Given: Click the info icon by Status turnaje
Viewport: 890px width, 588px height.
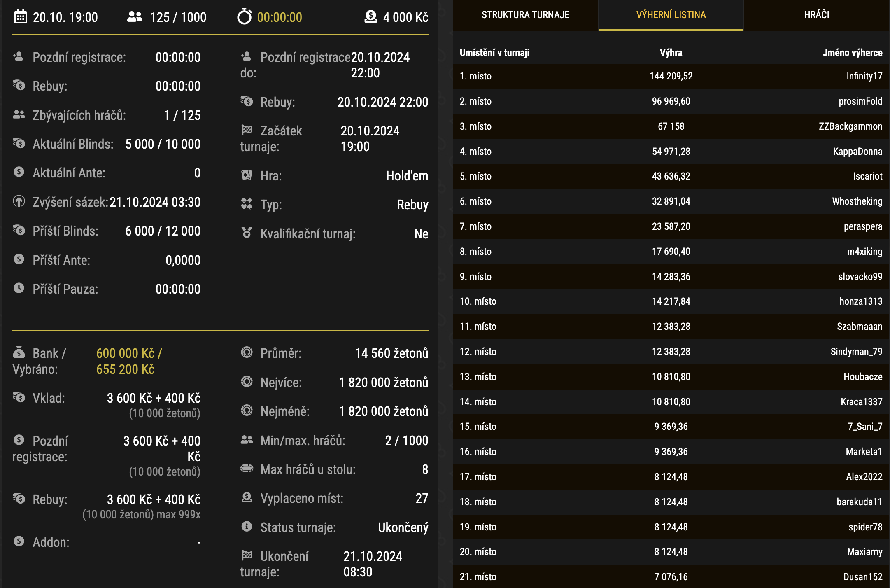Looking at the screenshot, I should pyautogui.click(x=247, y=527).
